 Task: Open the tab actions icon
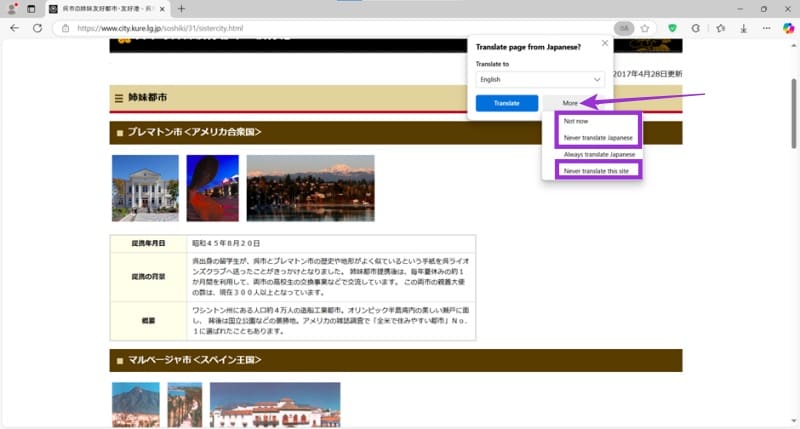click(32, 8)
